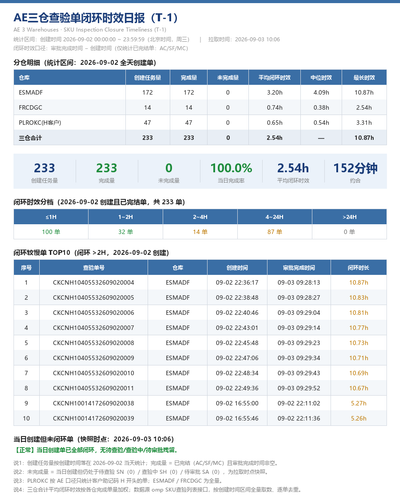Select the 'PLROKC(H客户)' warehouse cell
Viewport: 400px width, 500px height.
coord(40,123)
